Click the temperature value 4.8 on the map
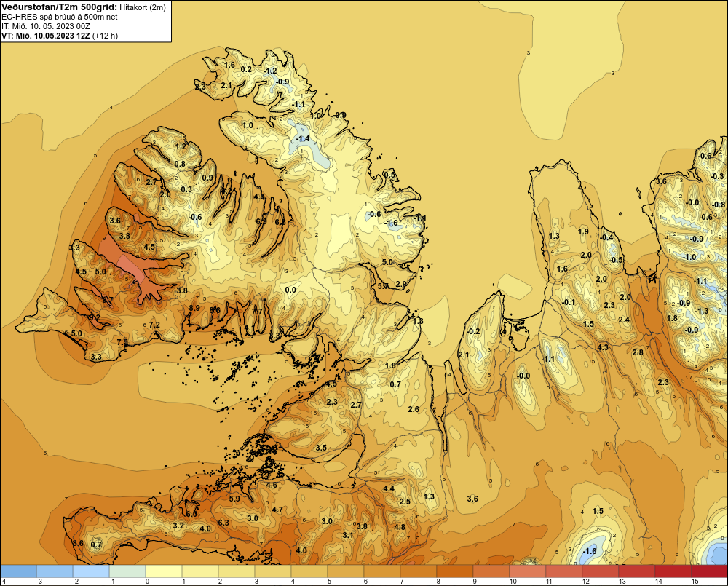Image resolution: width=728 pixels, height=586 pixels. (400, 527)
